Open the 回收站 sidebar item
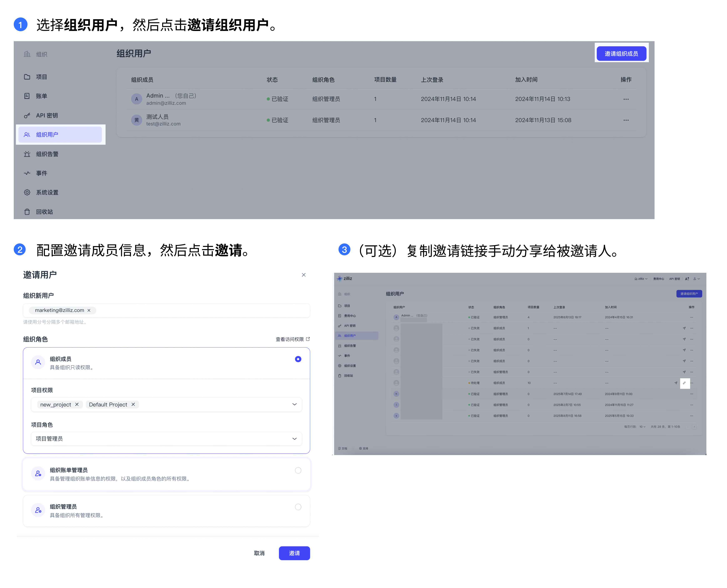Viewport: 727px width, 588px height. click(44, 212)
